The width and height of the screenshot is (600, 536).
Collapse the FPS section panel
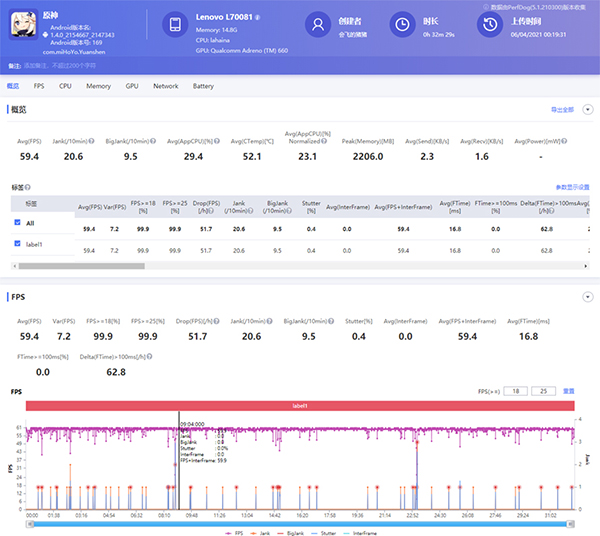coord(587,297)
